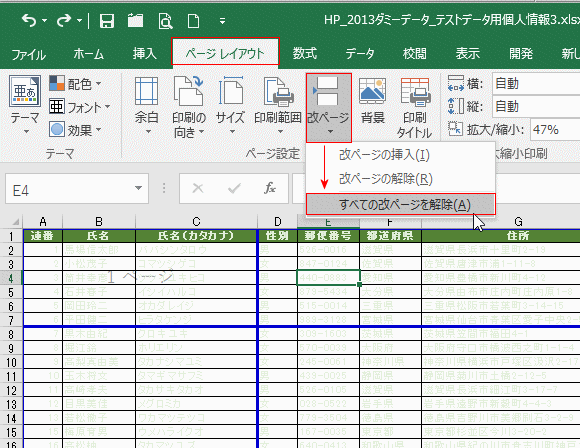Open the 余白 margins button
Image resolution: width=580 pixels, height=448 pixels.
point(146,105)
